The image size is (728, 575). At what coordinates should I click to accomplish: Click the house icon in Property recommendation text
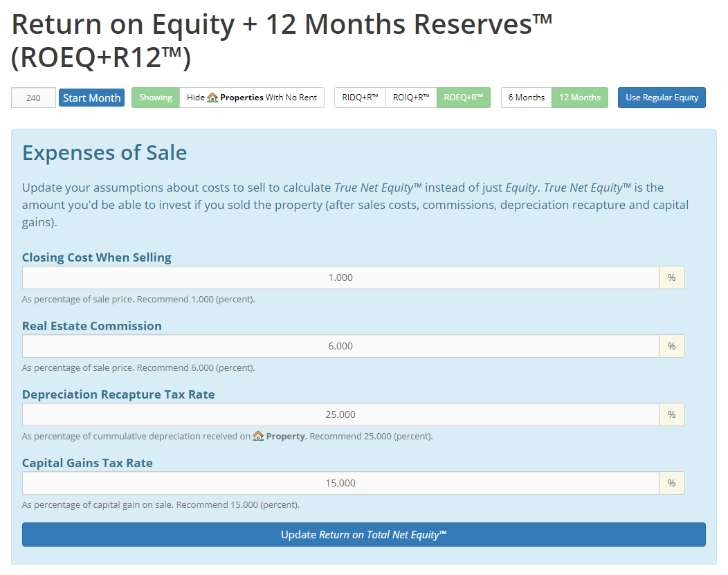(258, 436)
